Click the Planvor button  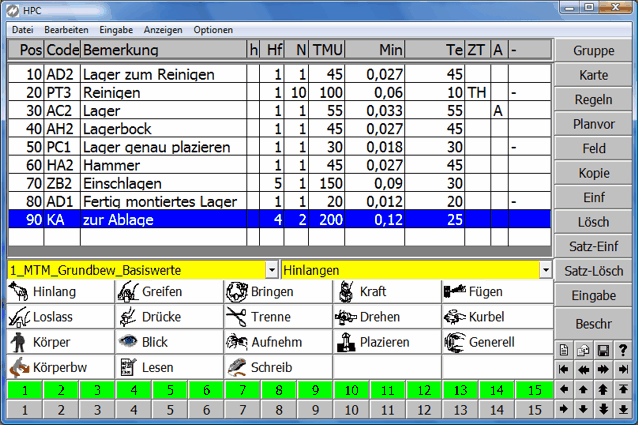pos(595,124)
